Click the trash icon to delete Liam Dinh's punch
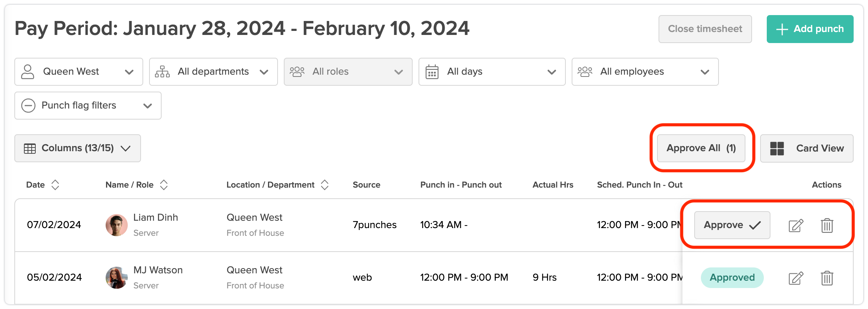868x309 pixels. (x=827, y=226)
